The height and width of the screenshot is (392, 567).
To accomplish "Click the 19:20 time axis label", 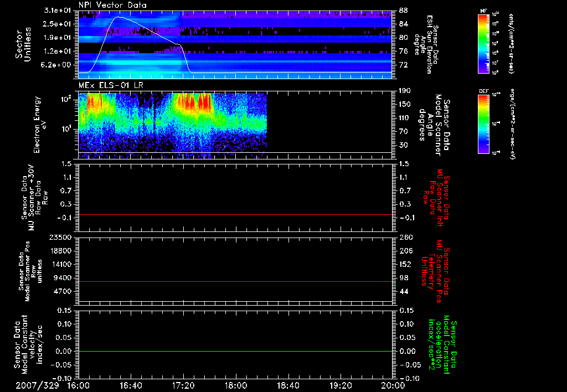I will (341, 385).
